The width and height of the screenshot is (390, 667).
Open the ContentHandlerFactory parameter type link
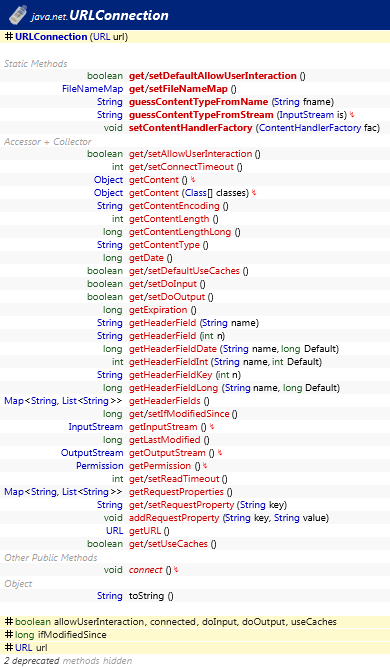[x=310, y=128]
